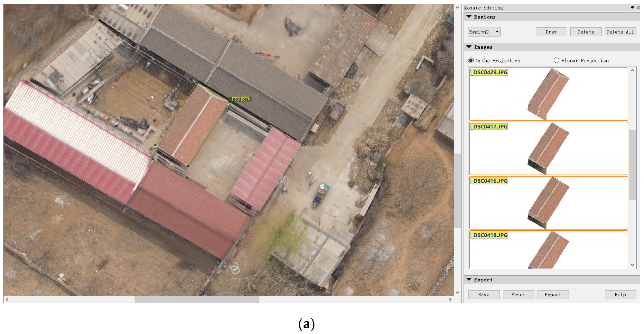Click the image list scroll-up arrow

tap(632, 71)
